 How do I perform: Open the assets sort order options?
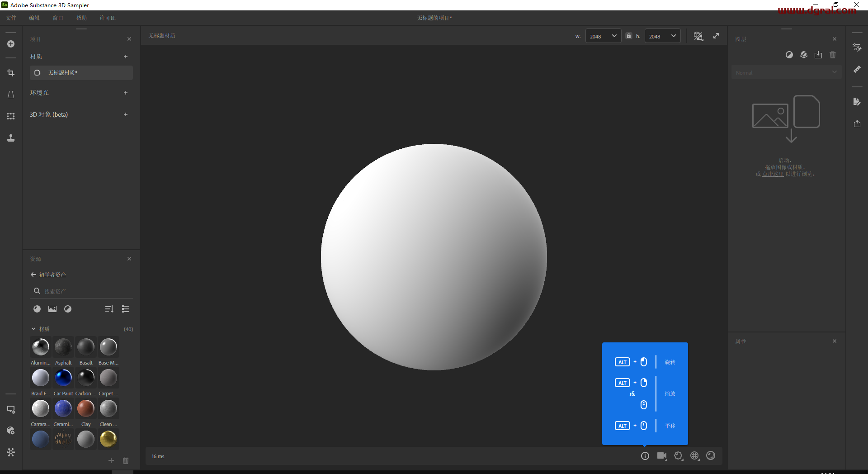[109, 309]
